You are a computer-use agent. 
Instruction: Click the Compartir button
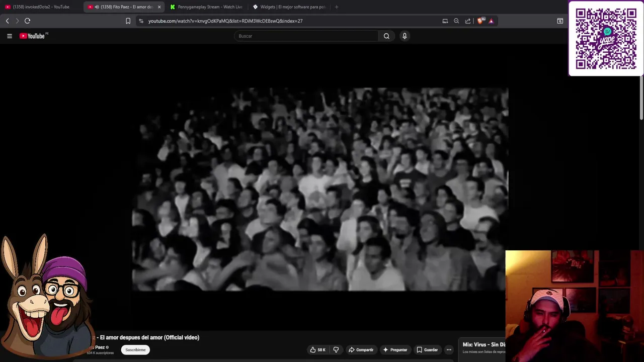(x=361, y=349)
